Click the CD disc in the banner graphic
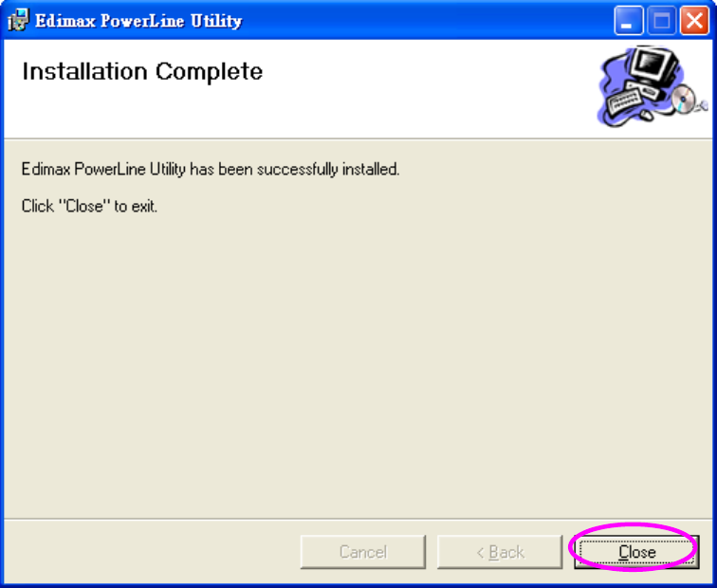This screenshot has height=588, width=717. point(684,99)
